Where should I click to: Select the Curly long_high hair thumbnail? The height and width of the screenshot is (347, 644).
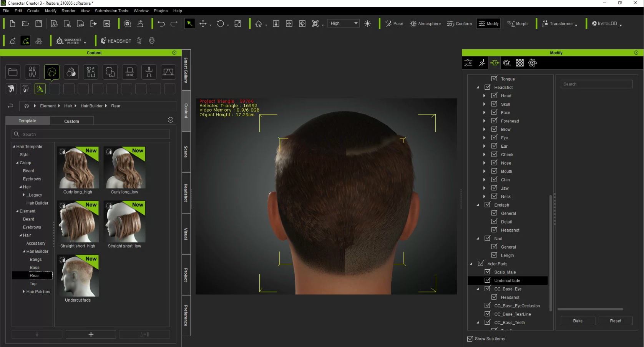pyautogui.click(x=78, y=167)
